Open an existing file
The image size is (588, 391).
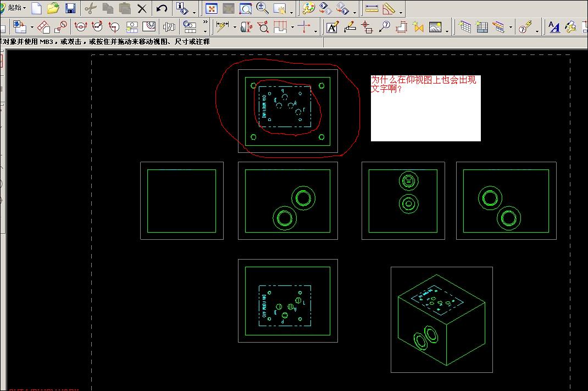tap(53, 8)
